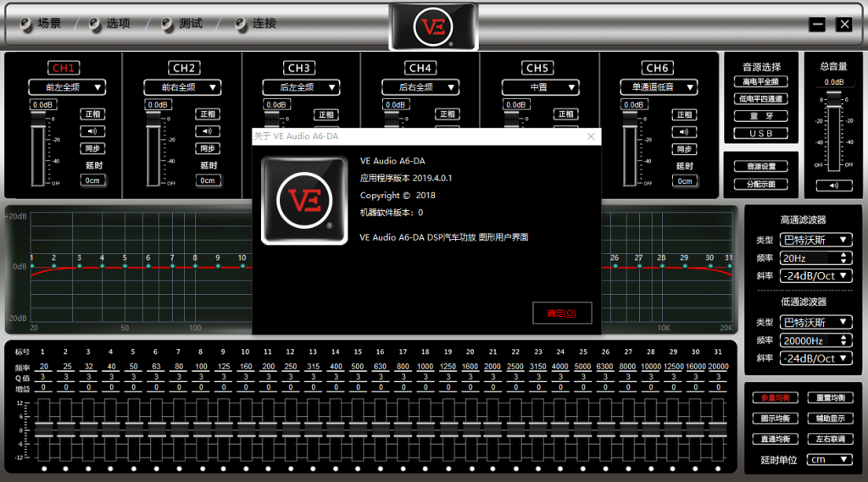Select the CH3 channel tab

[x=299, y=68]
